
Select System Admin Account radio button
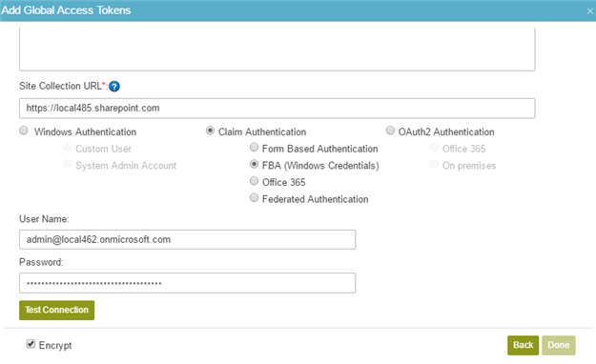click(68, 164)
